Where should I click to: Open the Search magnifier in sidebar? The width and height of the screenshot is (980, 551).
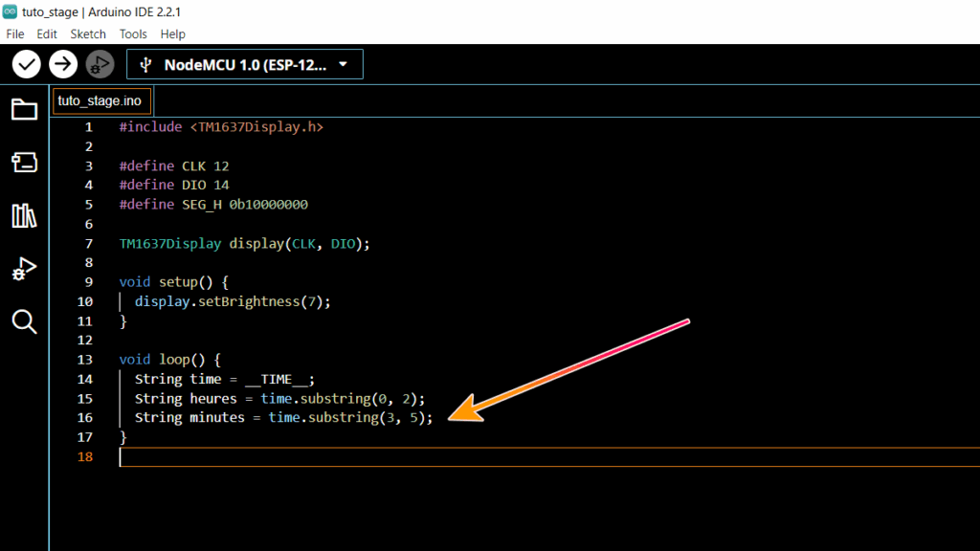24,322
